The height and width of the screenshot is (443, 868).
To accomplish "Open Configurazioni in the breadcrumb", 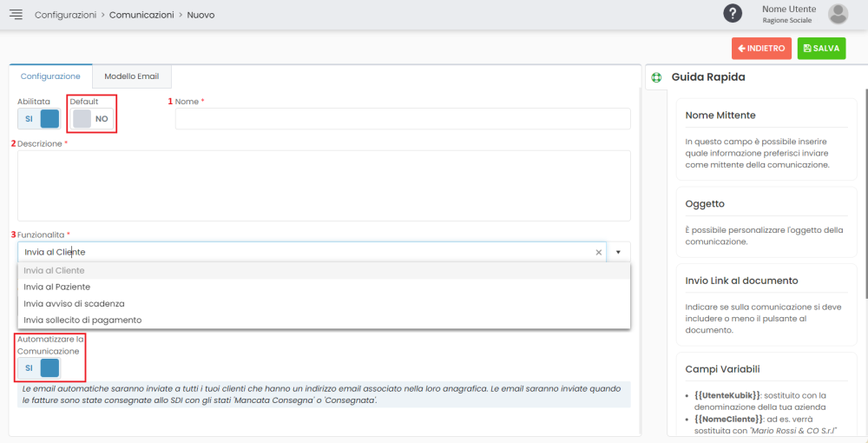I will coord(66,15).
